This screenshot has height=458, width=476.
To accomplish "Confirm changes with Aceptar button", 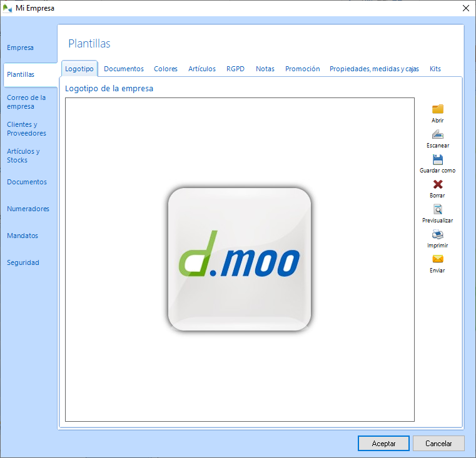I will 383,444.
